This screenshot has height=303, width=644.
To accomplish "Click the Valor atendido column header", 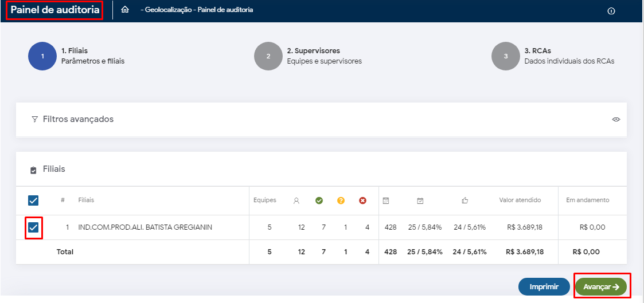I will pyautogui.click(x=520, y=200).
